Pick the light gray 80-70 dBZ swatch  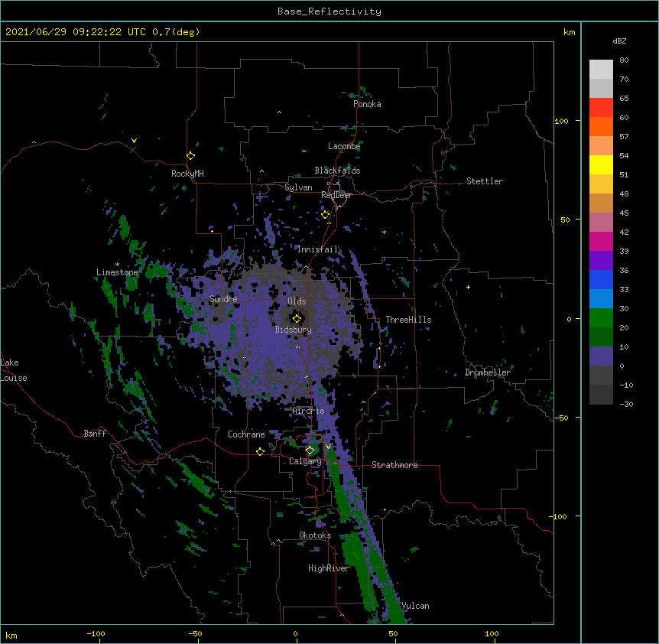[601, 70]
